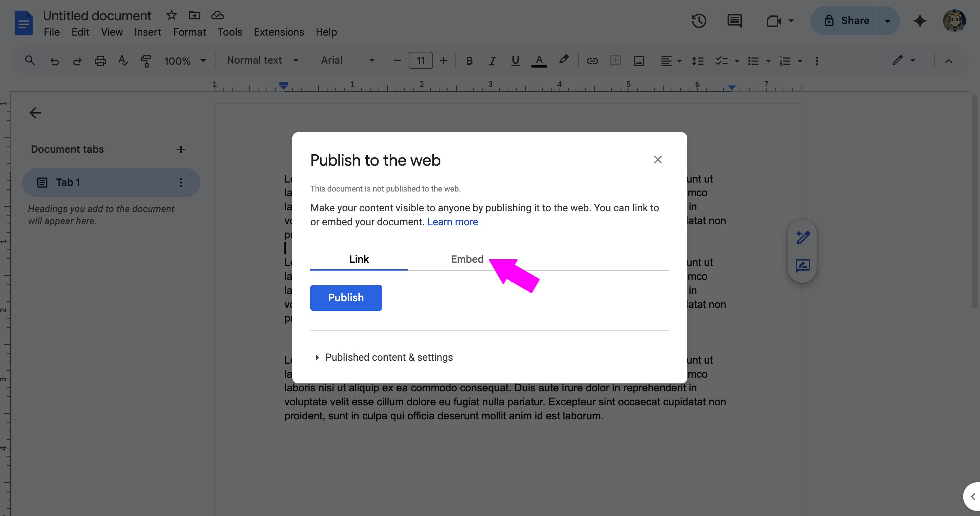
Task: Decrease the font size
Action: point(397,61)
